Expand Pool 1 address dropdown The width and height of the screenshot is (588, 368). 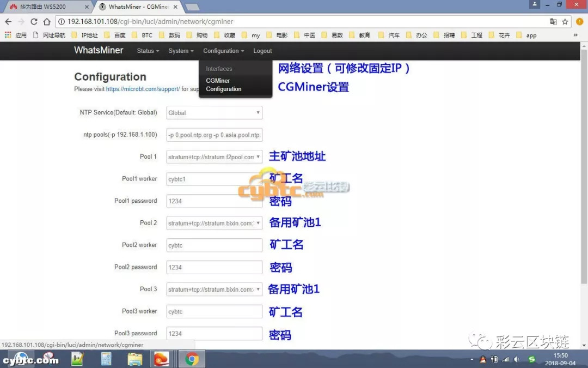pos(214,157)
